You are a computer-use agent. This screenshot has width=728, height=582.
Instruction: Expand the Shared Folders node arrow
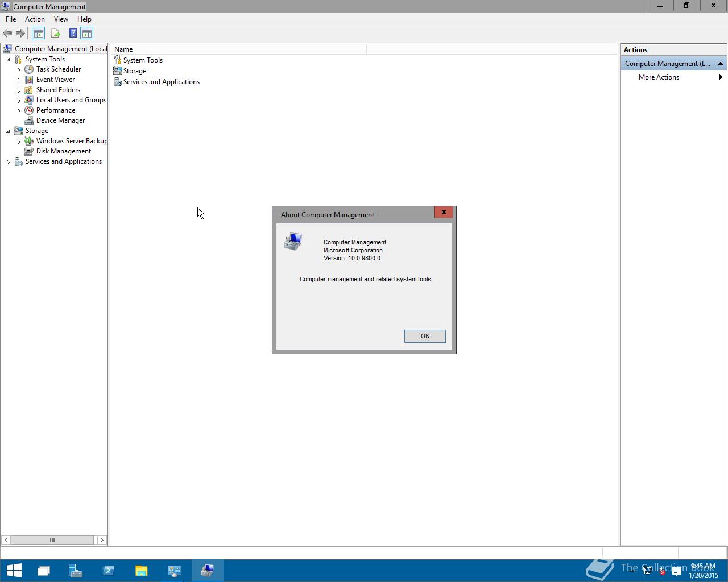click(x=19, y=90)
